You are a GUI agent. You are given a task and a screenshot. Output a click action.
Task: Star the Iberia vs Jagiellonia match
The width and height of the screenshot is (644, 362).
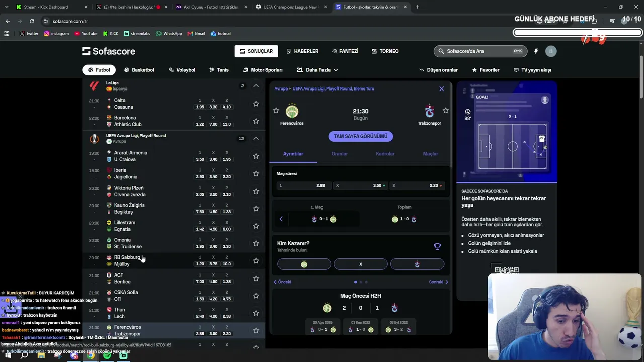pyautogui.click(x=256, y=173)
